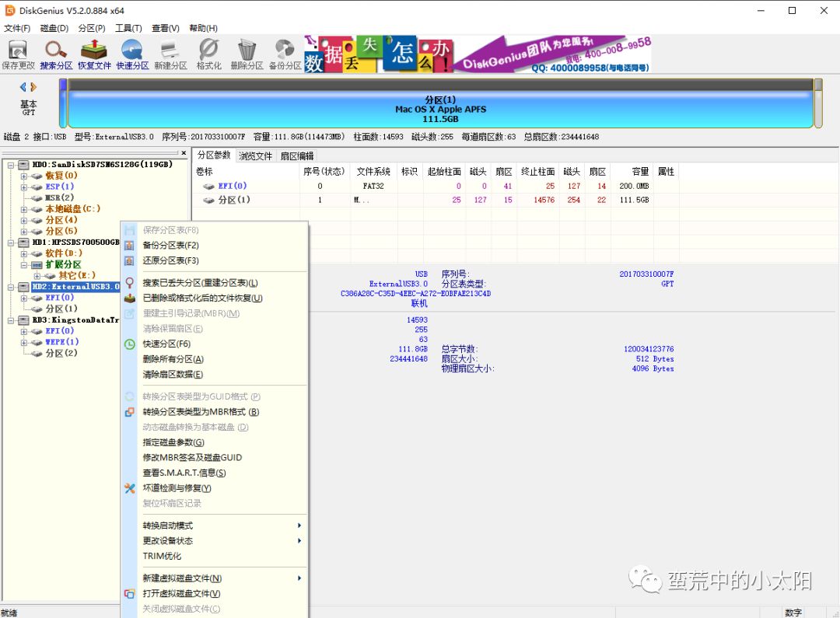The image size is (840, 618).
Task: Click the 分区(1) row in the partition table
Action: [x=435, y=200]
